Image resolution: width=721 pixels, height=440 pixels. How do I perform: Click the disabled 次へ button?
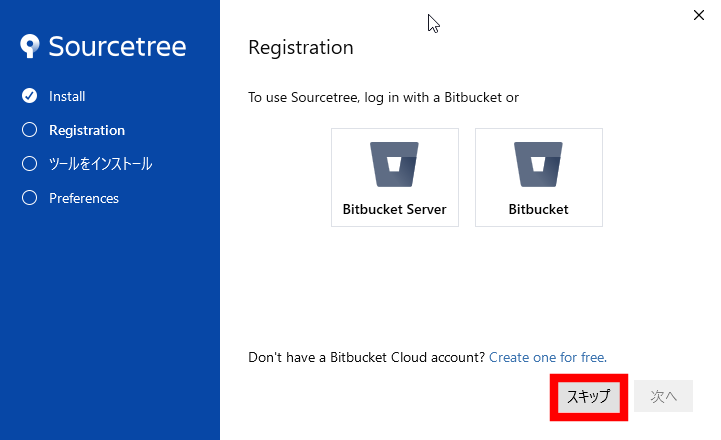664,396
